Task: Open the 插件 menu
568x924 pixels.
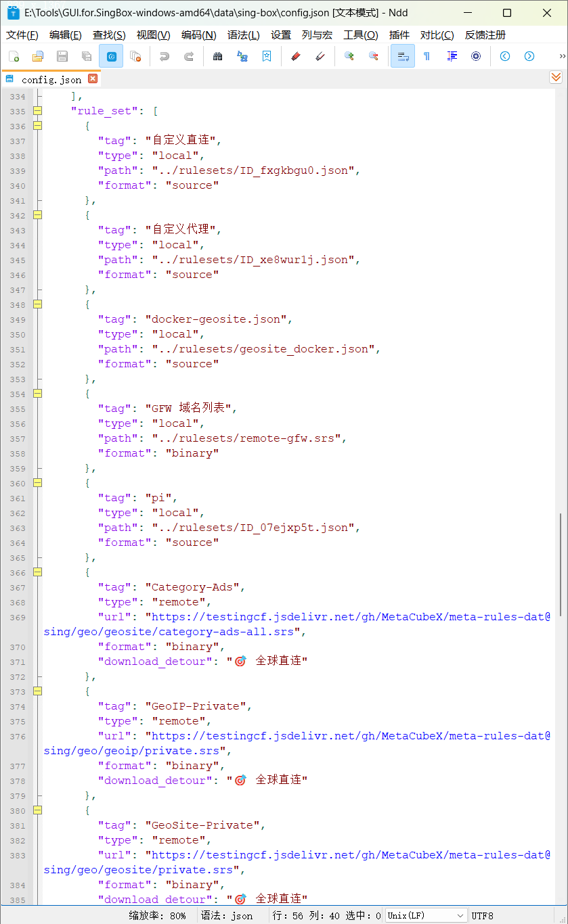Action: coord(399,34)
